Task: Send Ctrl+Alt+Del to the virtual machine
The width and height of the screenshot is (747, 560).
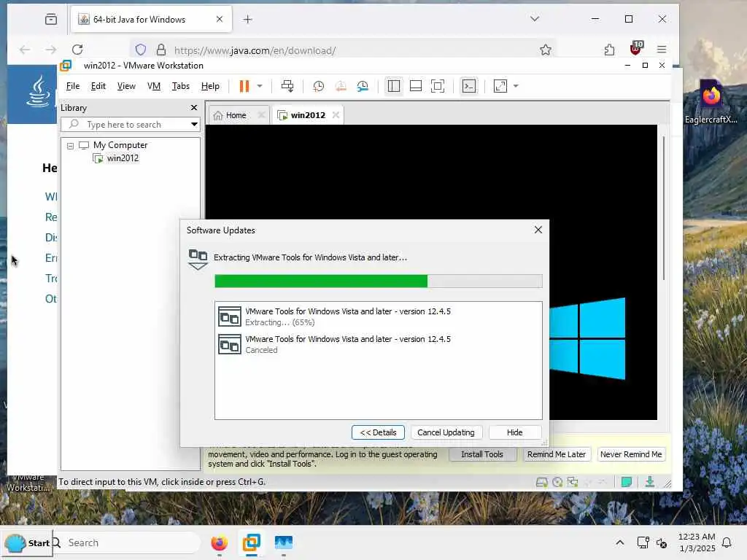Action: (287, 86)
